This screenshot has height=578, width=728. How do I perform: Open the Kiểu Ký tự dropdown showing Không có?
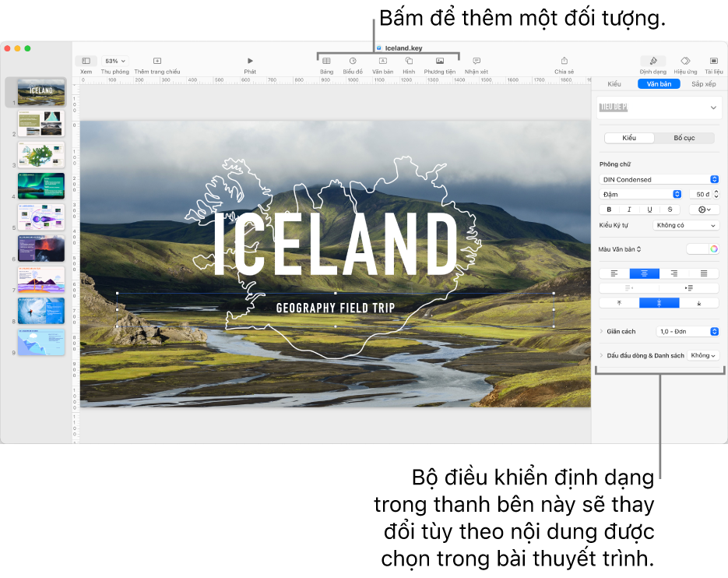(x=686, y=225)
